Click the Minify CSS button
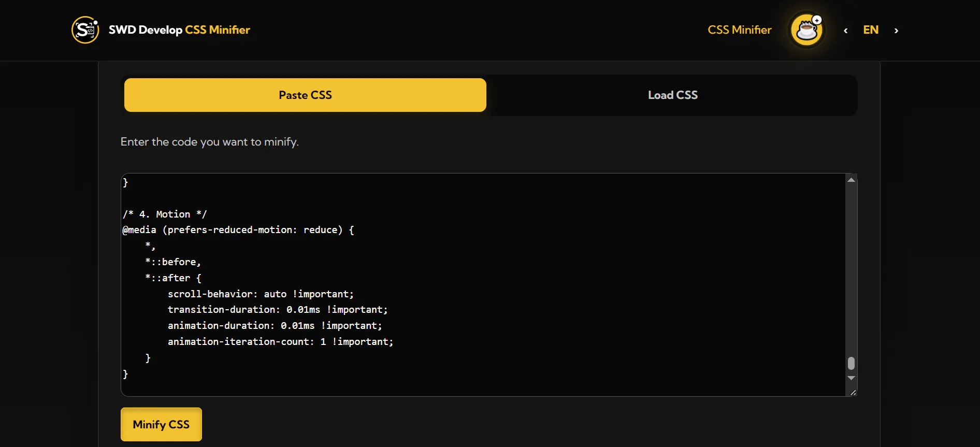 (x=161, y=424)
